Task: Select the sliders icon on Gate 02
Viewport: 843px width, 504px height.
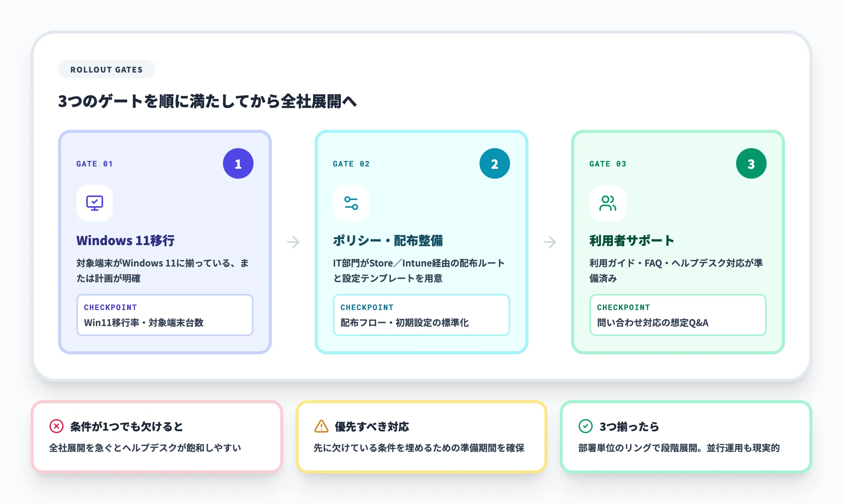Action: click(x=351, y=203)
